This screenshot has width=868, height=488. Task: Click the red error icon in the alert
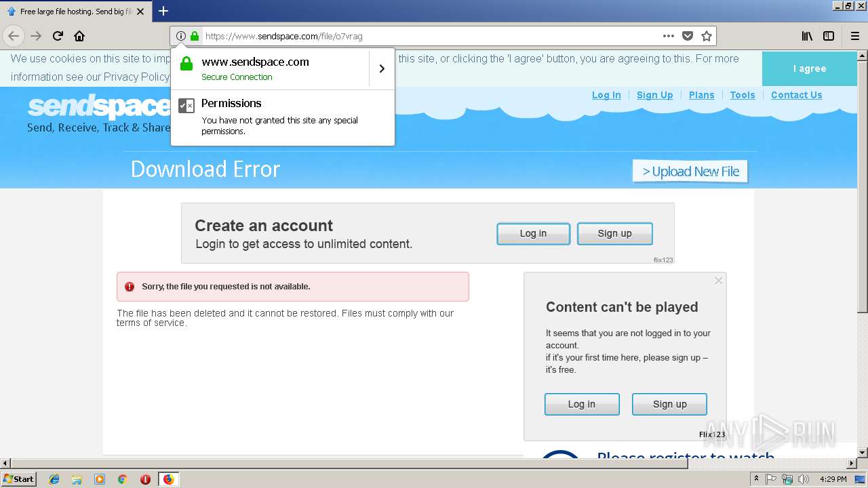coord(130,287)
